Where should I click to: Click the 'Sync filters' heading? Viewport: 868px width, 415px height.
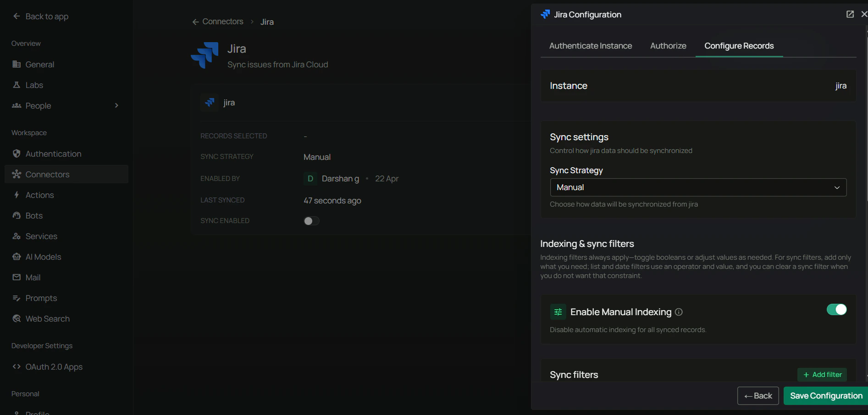point(574,375)
